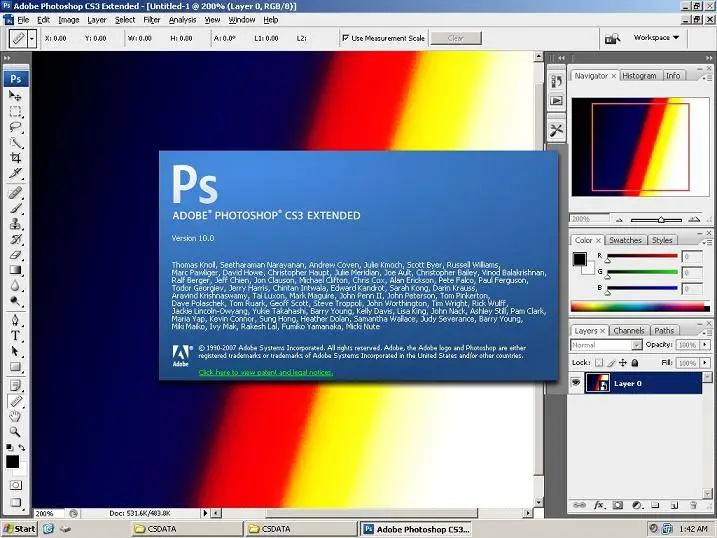Select the Eraser tool

(15, 255)
